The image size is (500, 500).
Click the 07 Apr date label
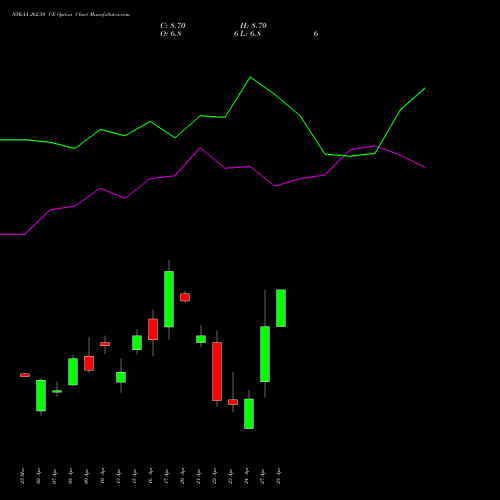pos(54,476)
